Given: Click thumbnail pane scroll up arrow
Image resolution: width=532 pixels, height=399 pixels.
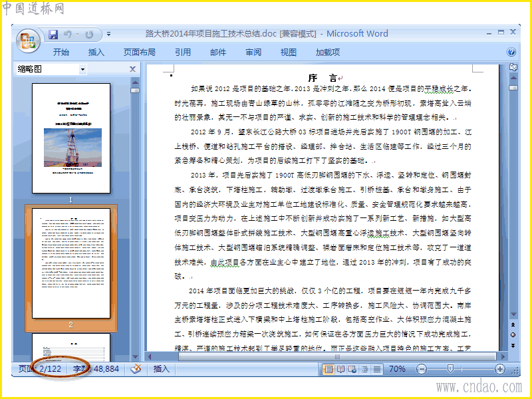Looking at the screenshot, I should point(135,82).
